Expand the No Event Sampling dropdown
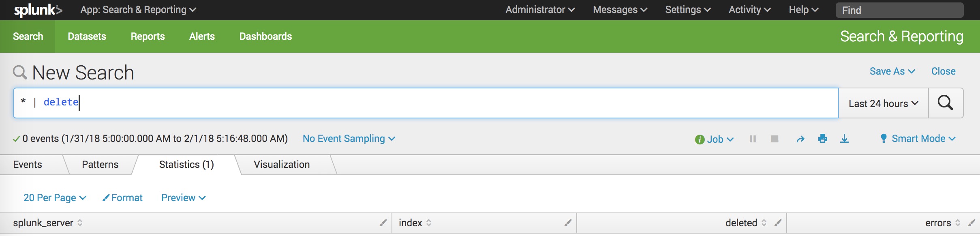Image resolution: width=980 pixels, height=236 pixels. coord(349,139)
